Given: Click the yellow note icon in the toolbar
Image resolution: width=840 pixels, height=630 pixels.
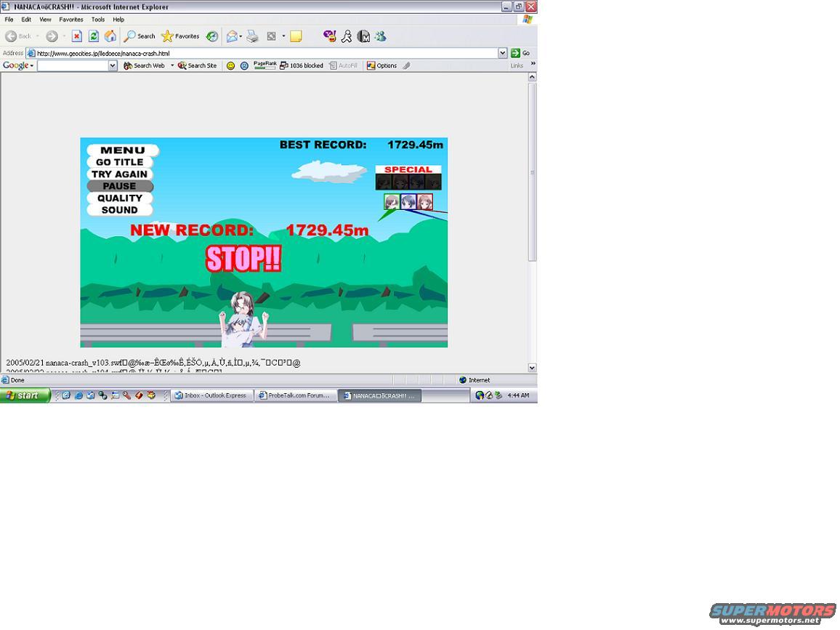Looking at the screenshot, I should click(296, 36).
